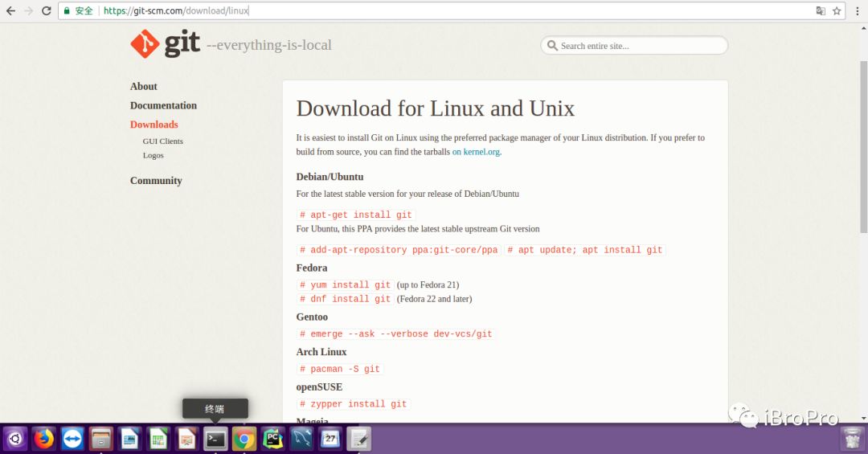Click the 'Download for Linux and Unix' heading
This screenshot has height=454, width=868.
(436, 108)
